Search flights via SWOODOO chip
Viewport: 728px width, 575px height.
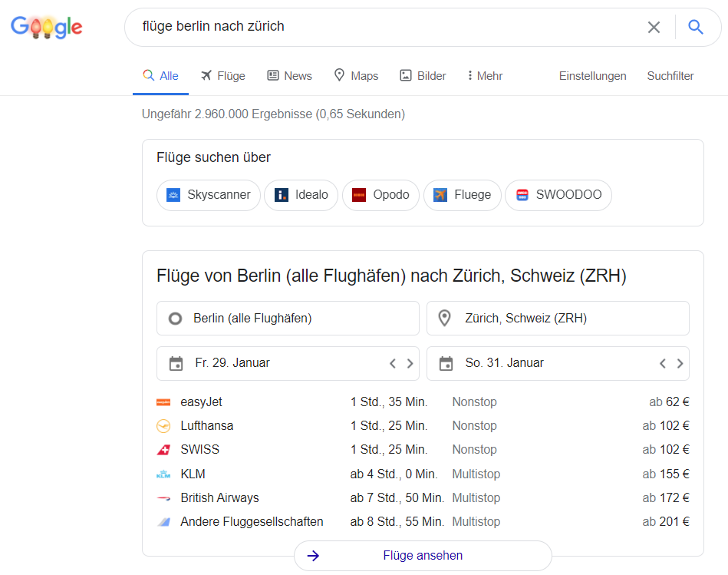tap(558, 195)
